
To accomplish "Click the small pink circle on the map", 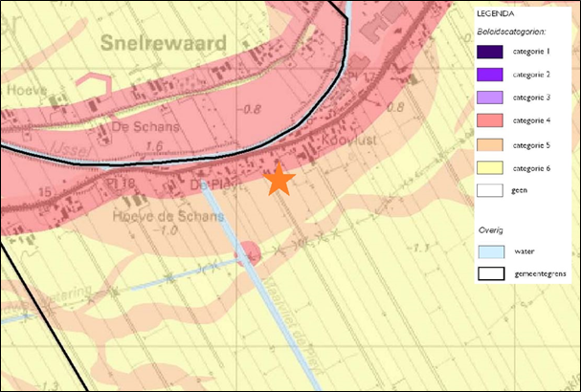I will 249,252.
